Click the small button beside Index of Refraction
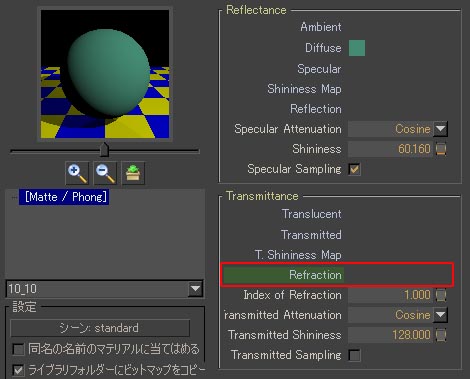Image resolution: width=470 pixels, height=379 pixels. coord(441,295)
